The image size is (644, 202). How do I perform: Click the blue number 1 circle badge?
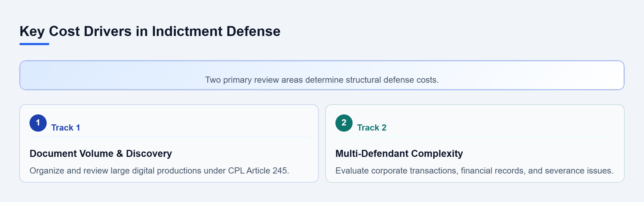[x=38, y=123]
